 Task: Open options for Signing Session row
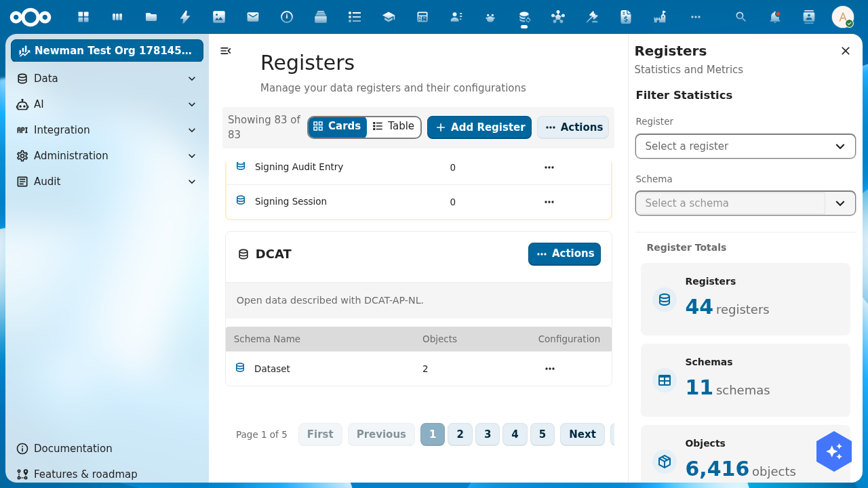click(549, 202)
